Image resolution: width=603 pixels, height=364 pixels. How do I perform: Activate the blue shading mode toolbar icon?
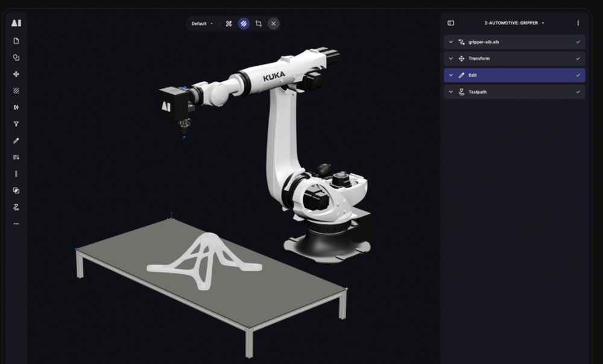[x=243, y=24]
